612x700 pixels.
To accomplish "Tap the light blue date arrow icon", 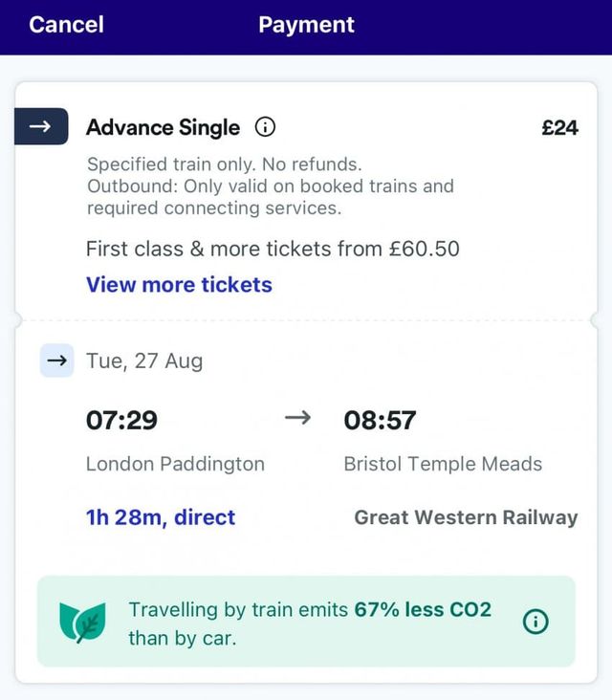I will coord(57,361).
